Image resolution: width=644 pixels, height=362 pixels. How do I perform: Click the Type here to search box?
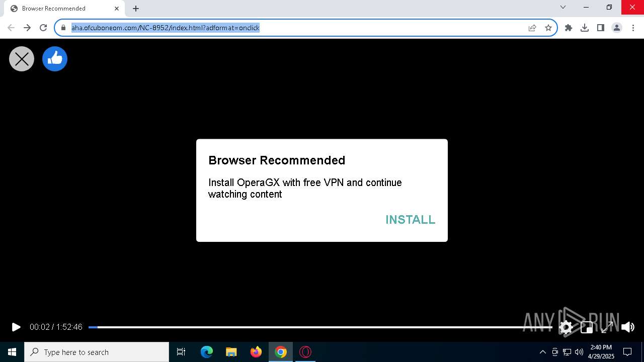point(97,352)
